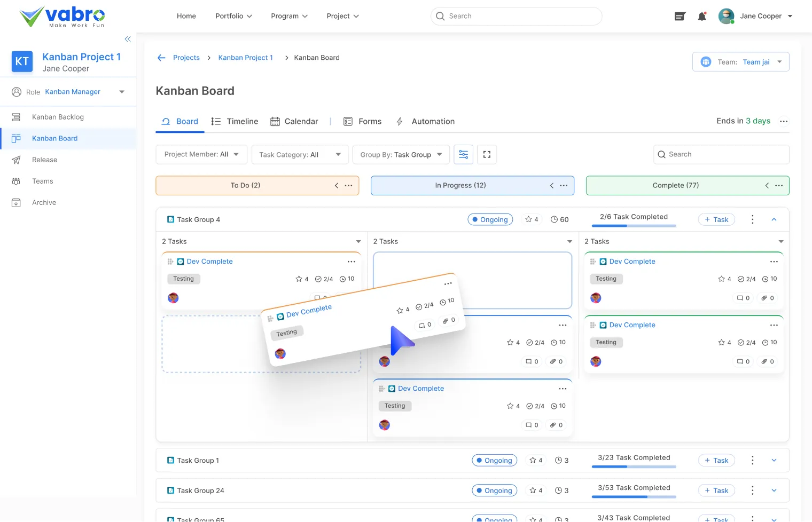812x522 pixels.
Task: Open the notifications bell
Action: coord(702,17)
